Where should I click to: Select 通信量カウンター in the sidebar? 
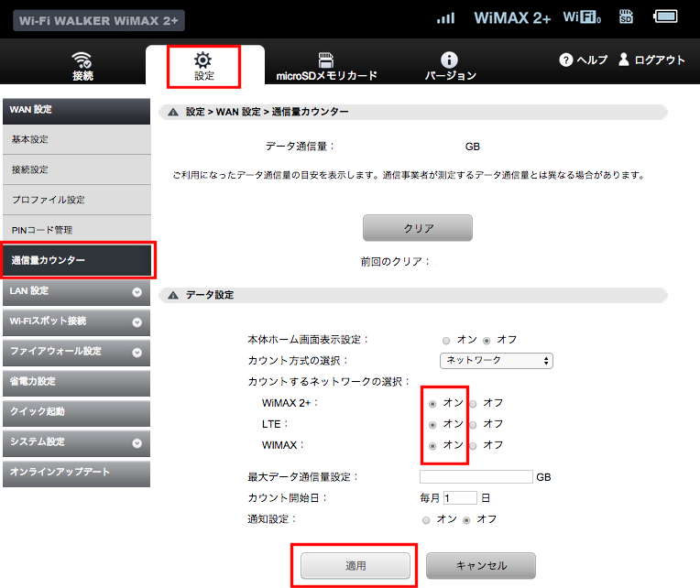(76, 260)
